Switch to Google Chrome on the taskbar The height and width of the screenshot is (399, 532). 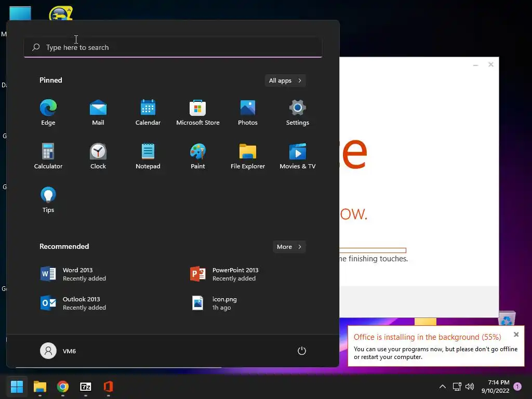click(x=63, y=387)
